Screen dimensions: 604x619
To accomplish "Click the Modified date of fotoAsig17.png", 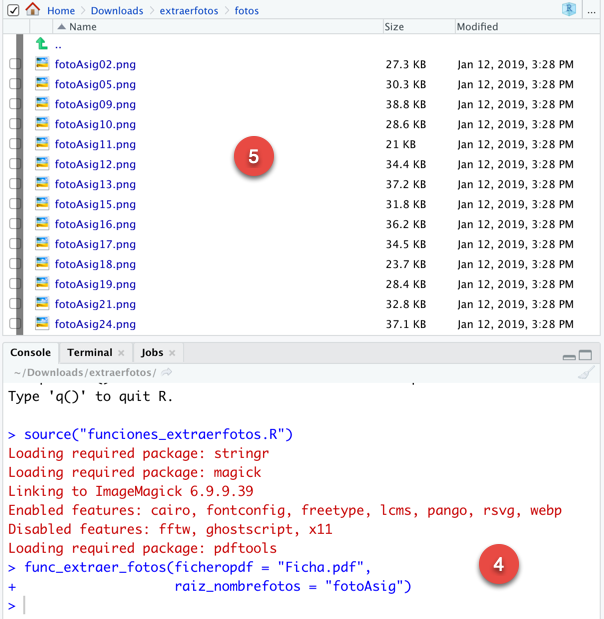I will [516, 244].
